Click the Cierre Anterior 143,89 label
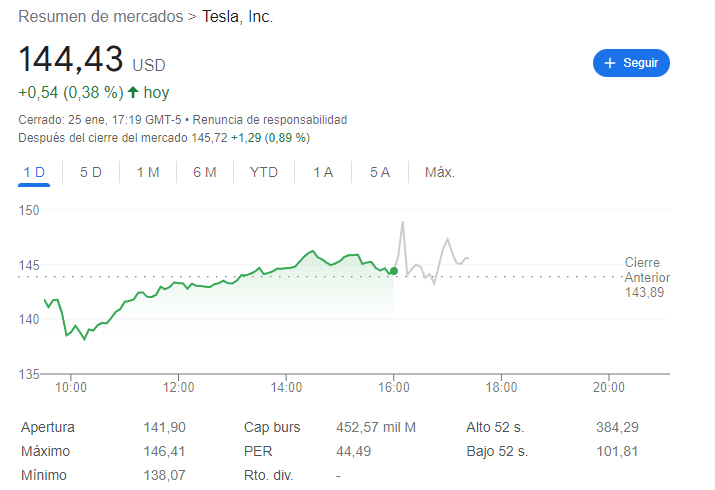Image resolution: width=715 pixels, height=490 pixels. (646, 277)
